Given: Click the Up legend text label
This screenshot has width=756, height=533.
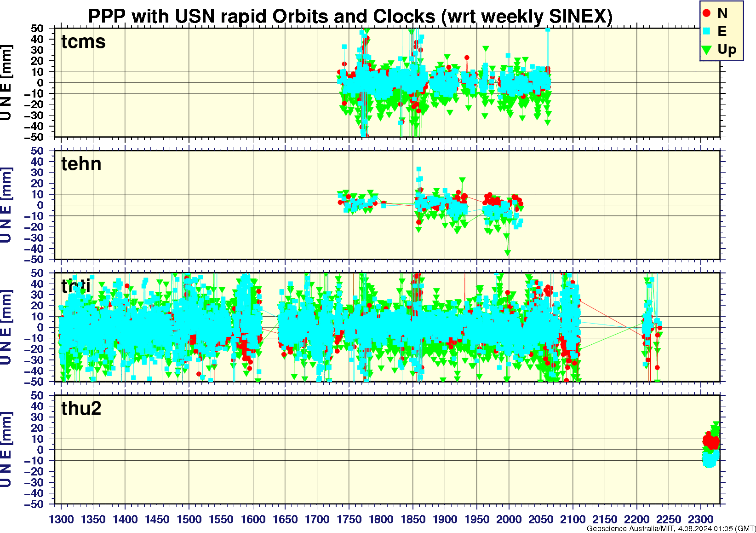Looking at the screenshot, I should [x=727, y=49].
